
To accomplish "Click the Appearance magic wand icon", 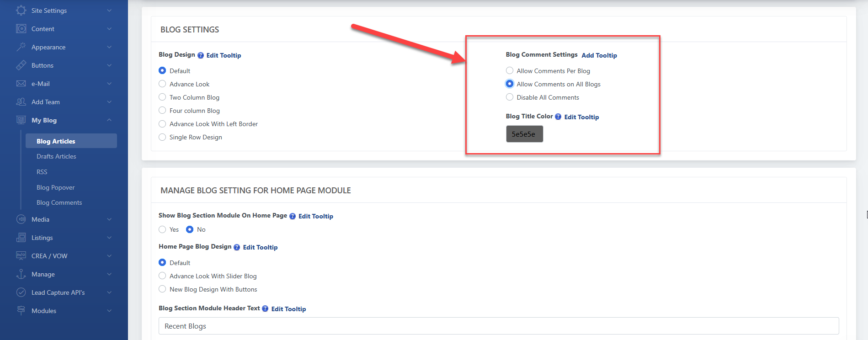I will tap(21, 47).
